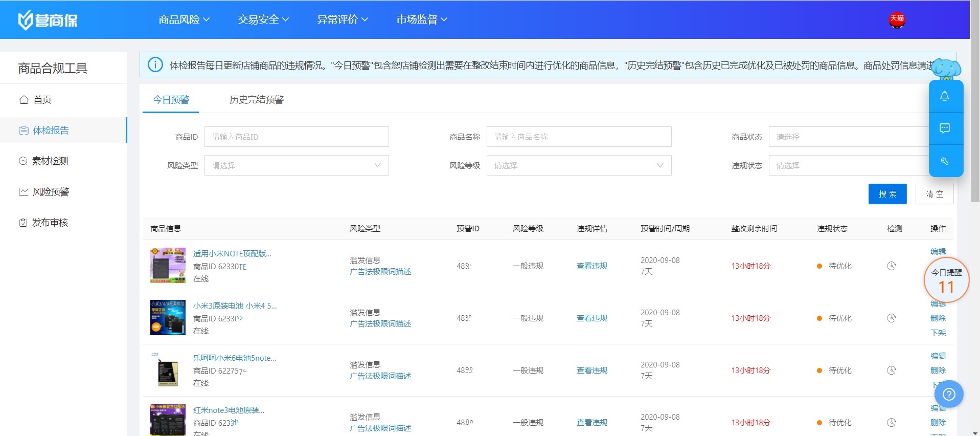980x436 pixels.
Task: Expand 市场监督 top menu
Action: point(422,19)
